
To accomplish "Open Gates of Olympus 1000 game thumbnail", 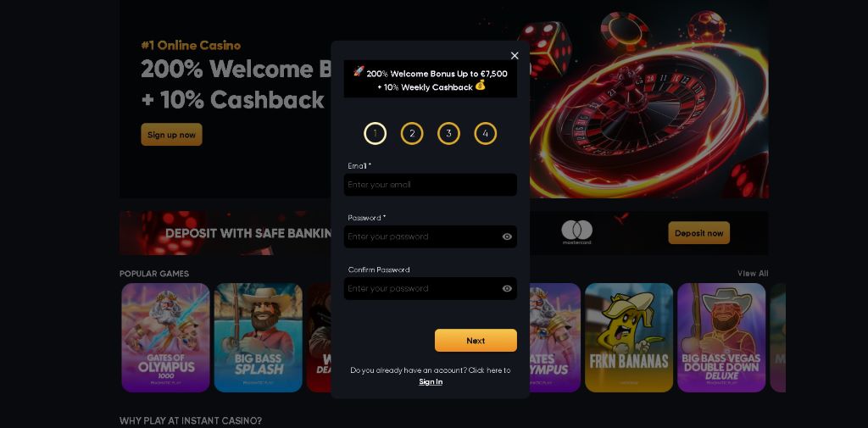I will (165, 338).
